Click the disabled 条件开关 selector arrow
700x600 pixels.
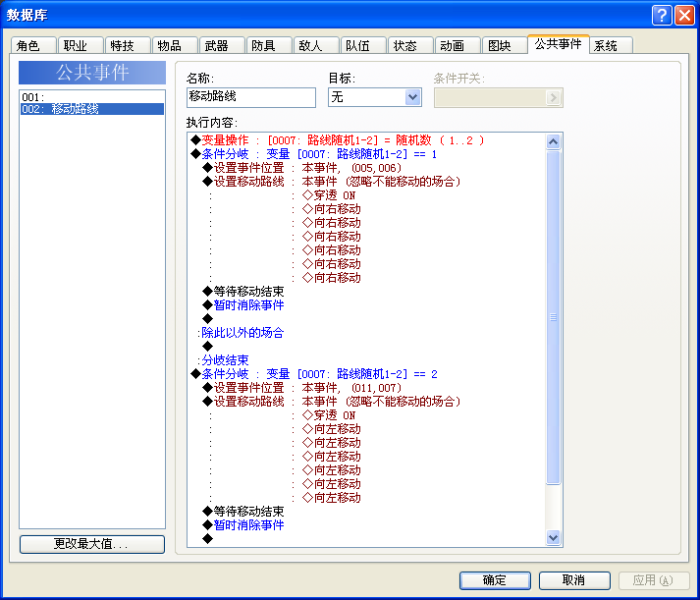click(553, 97)
